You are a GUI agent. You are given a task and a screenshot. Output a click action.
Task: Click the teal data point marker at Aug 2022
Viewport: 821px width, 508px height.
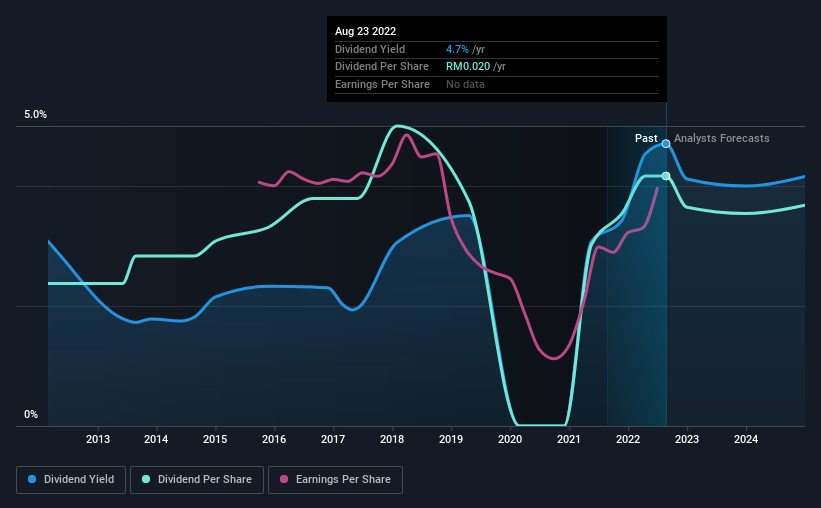666,176
